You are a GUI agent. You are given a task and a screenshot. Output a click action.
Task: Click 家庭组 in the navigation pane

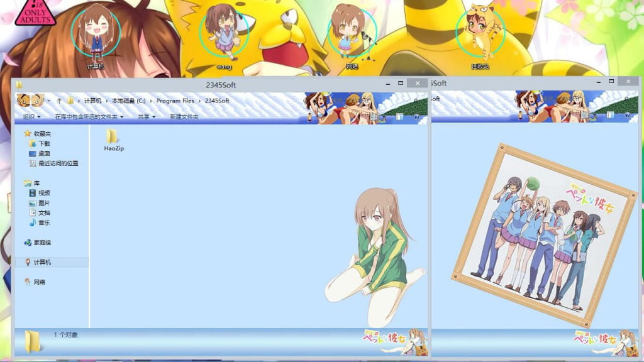click(42, 243)
